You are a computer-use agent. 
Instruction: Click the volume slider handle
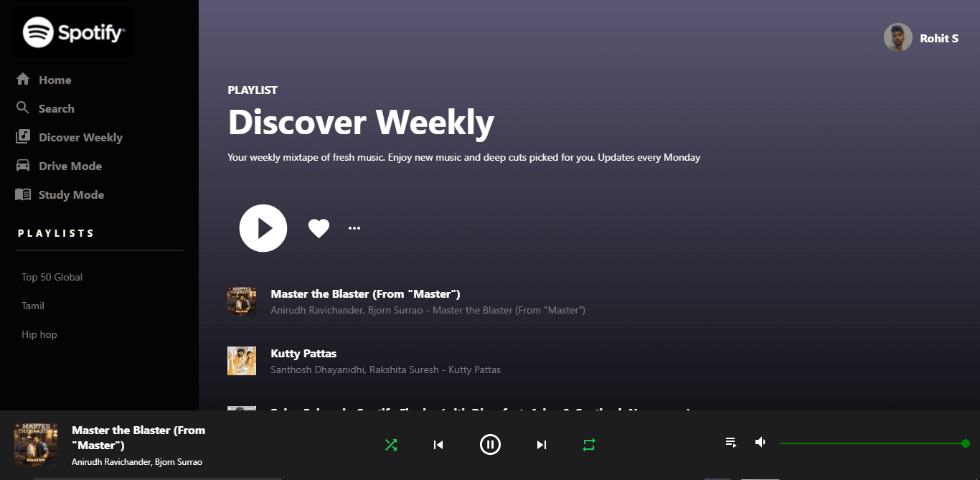966,443
